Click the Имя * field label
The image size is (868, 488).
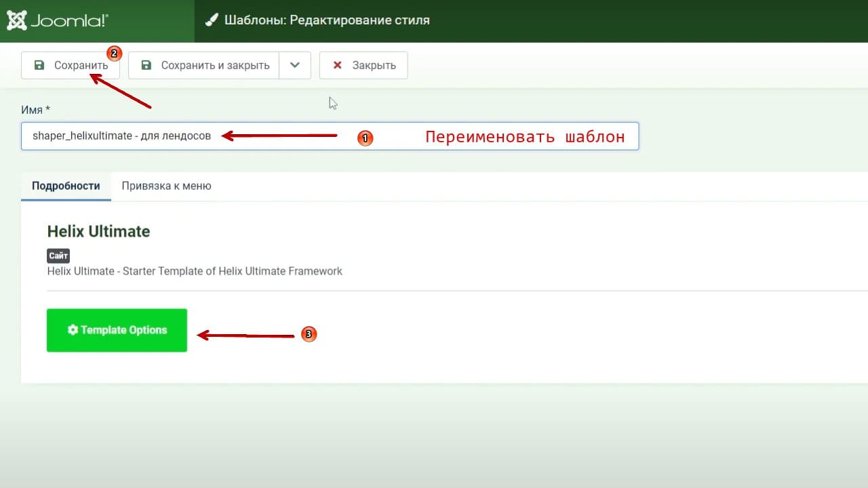coord(37,110)
